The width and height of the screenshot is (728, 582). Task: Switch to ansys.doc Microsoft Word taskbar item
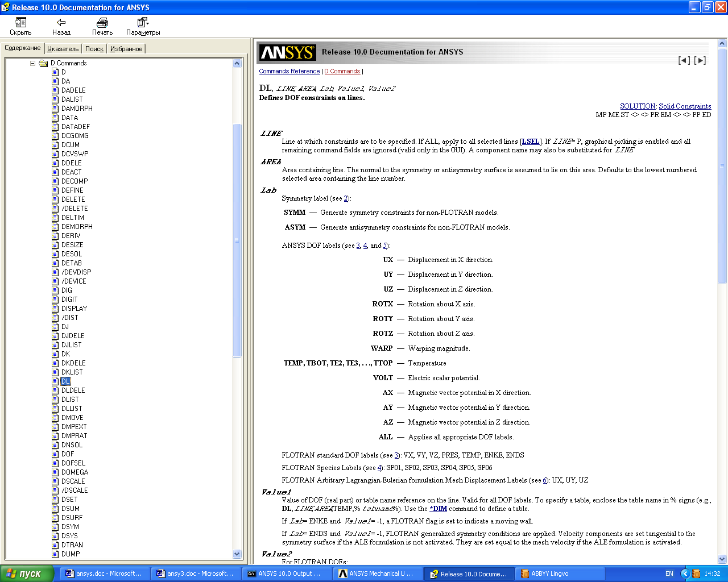pyautogui.click(x=105, y=573)
